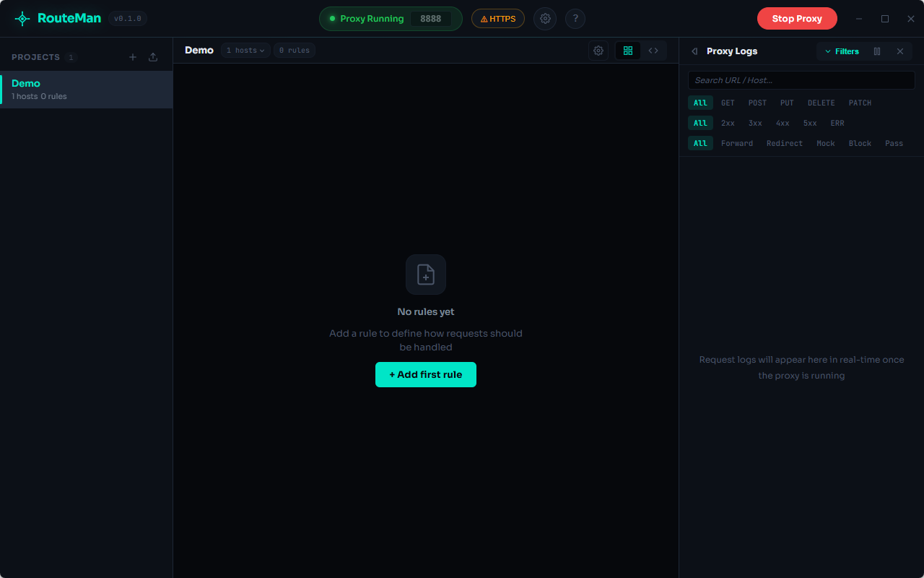924x578 pixels.
Task: Filter logs by Pass action
Action: coord(894,143)
